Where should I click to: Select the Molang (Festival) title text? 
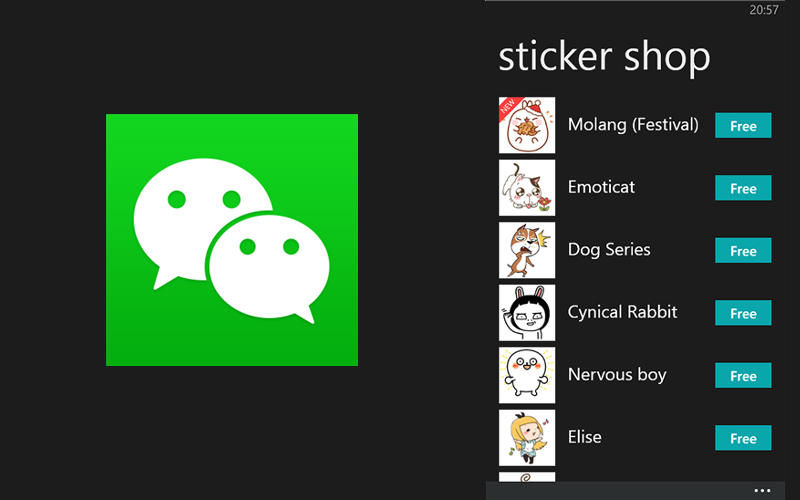coord(633,125)
